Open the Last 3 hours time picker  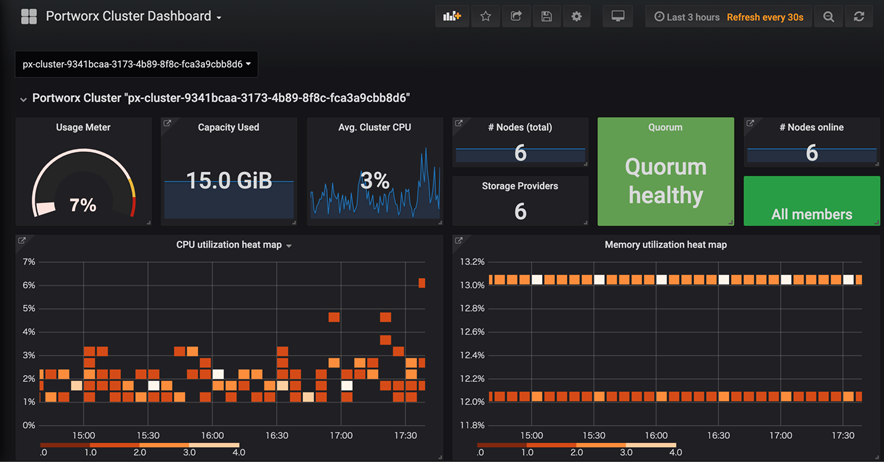pyautogui.click(x=687, y=17)
